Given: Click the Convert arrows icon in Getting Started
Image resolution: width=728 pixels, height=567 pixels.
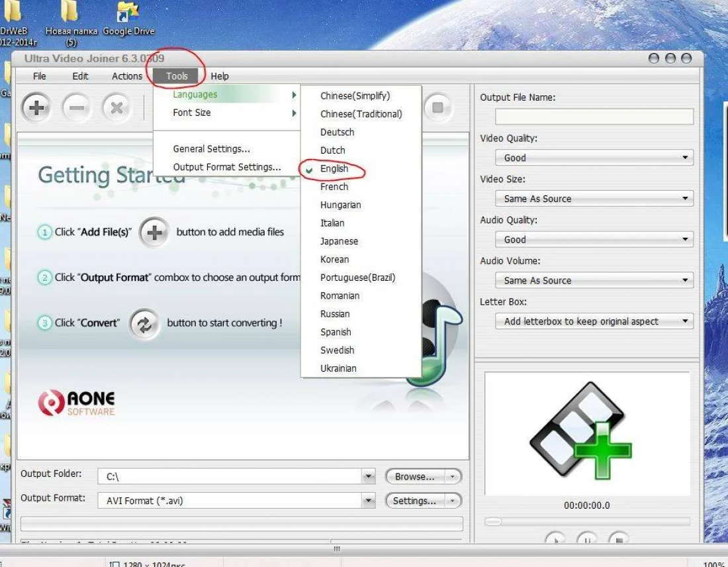Looking at the screenshot, I should 144,325.
